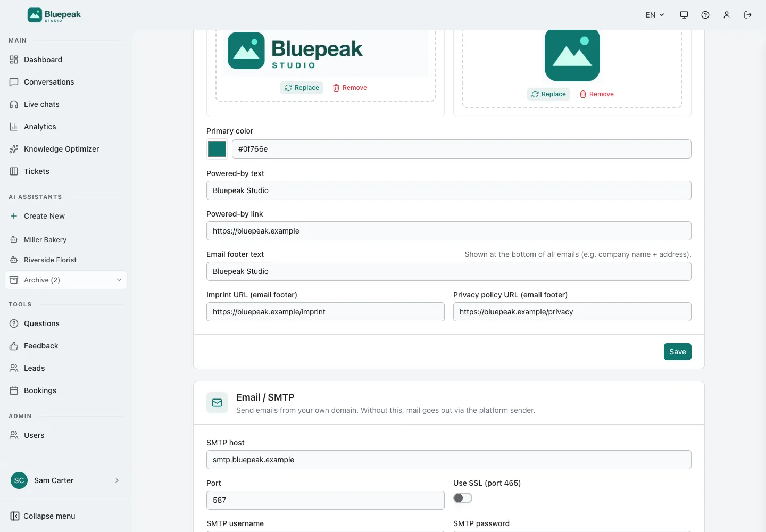This screenshot has height=532, width=766.
Task: Click the log out icon
Action: 748,15
